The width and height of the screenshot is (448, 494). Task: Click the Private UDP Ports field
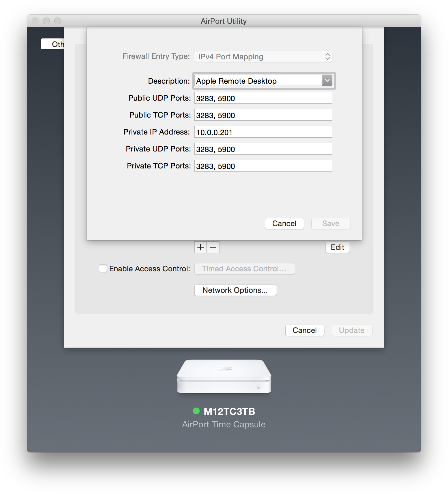pos(263,149)
